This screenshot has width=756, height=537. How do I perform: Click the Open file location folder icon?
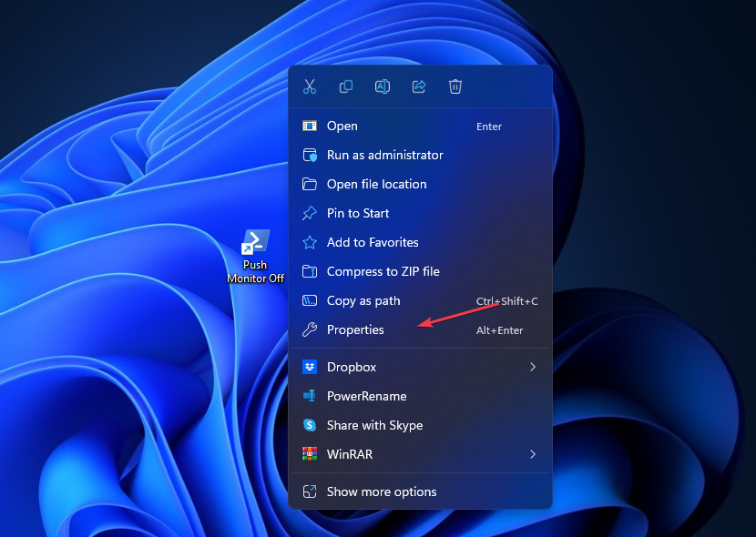[310, 184]
